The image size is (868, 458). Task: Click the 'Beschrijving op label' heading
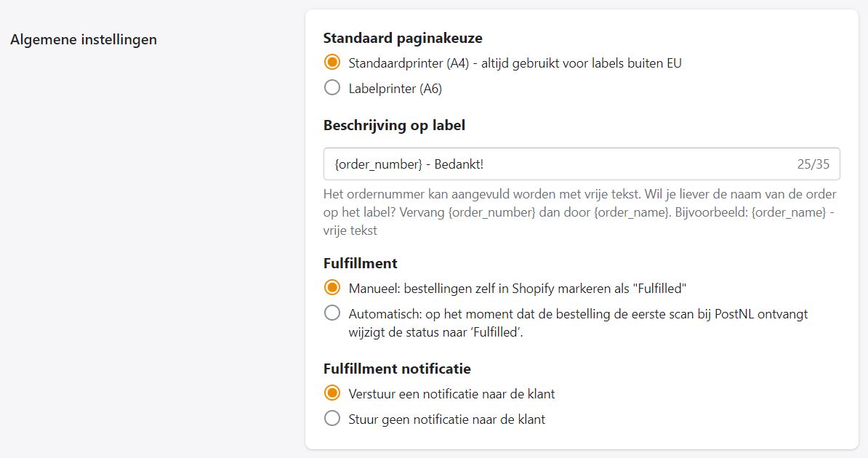[x=393, y=125]
